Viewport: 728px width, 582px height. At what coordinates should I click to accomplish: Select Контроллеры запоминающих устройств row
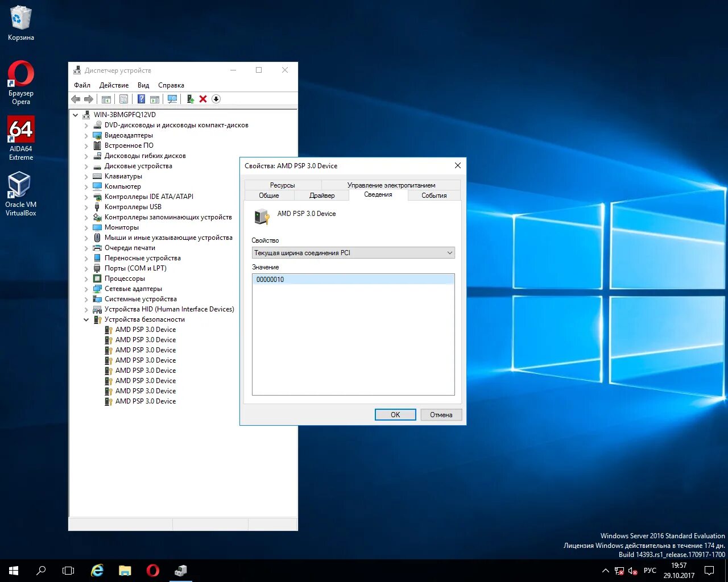point(168,217)
